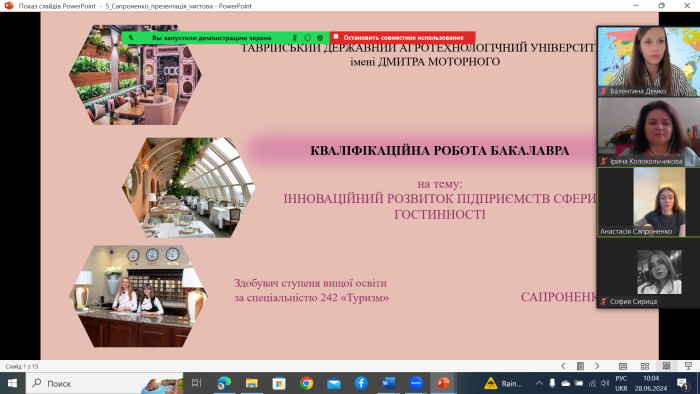
Task: Select Анастасія Сапроненко's video thumbnail
Action: coord(649,202)
